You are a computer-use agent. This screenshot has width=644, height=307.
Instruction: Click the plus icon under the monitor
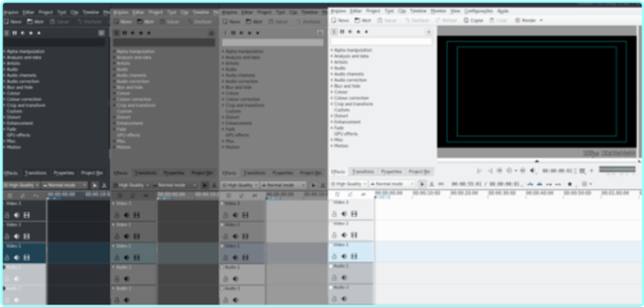[592, 171]
